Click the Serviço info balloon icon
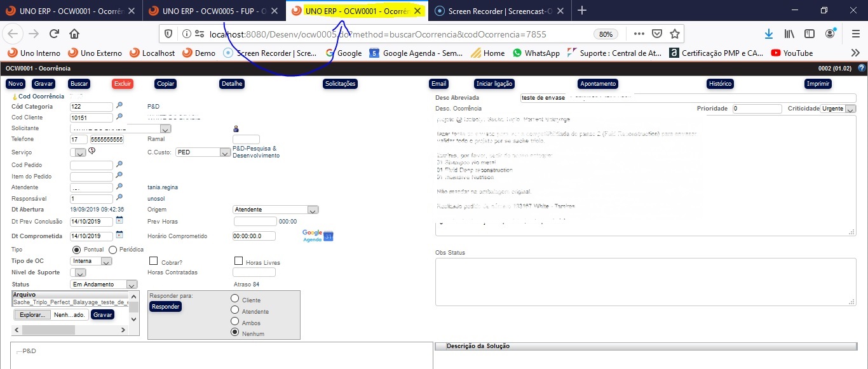 [92, 151]
